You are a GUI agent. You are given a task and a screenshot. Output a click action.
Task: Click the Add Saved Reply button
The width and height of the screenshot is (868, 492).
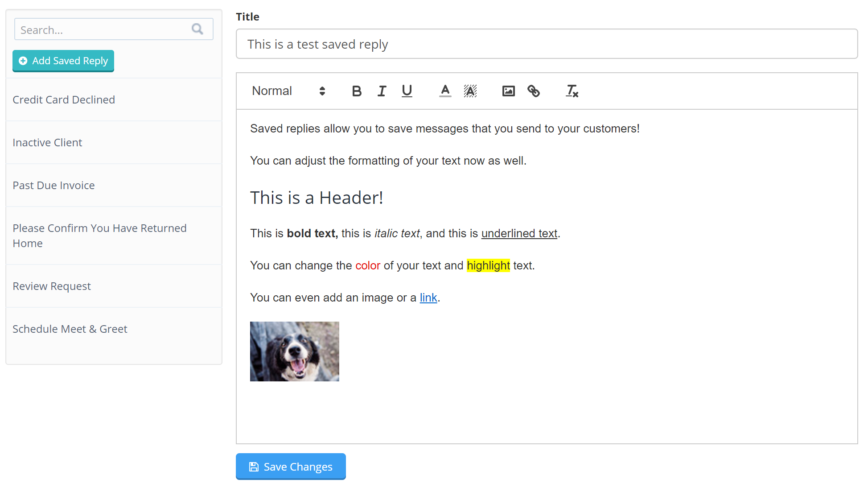[x=63, y=60]
